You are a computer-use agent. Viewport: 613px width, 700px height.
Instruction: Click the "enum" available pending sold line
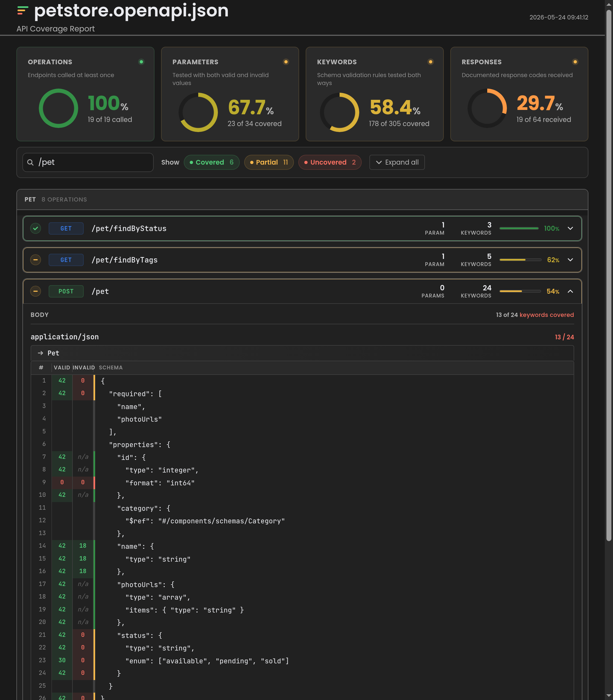207,661
